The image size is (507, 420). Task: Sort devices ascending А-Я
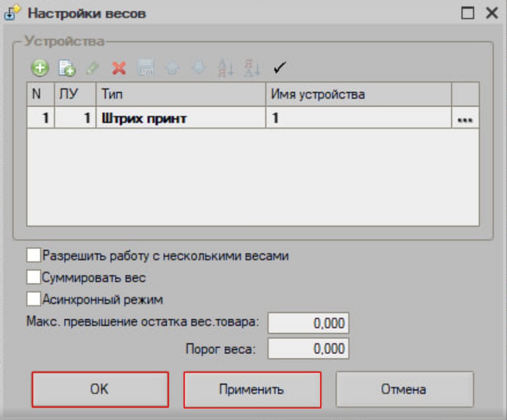(x=225, y=68)
